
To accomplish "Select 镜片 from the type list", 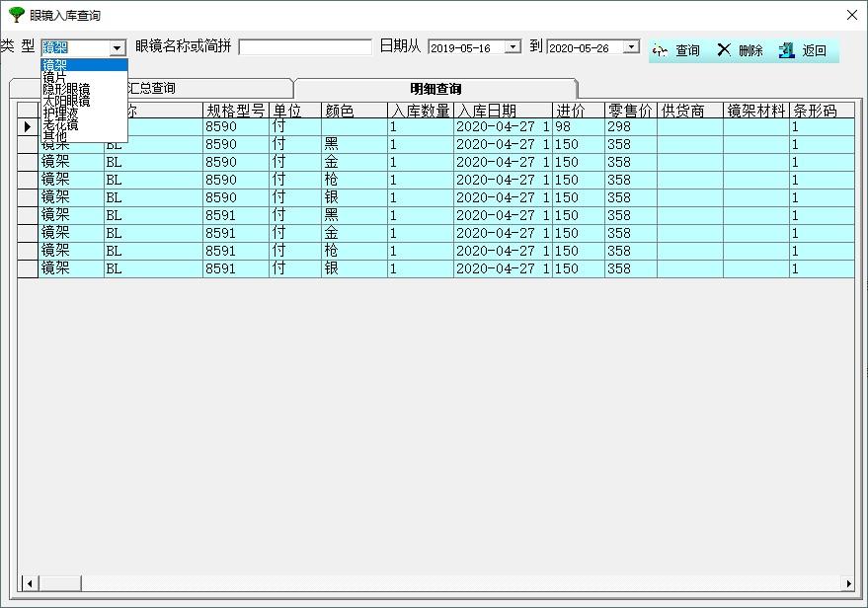I will pyautogui.click(x=55, y=77).
